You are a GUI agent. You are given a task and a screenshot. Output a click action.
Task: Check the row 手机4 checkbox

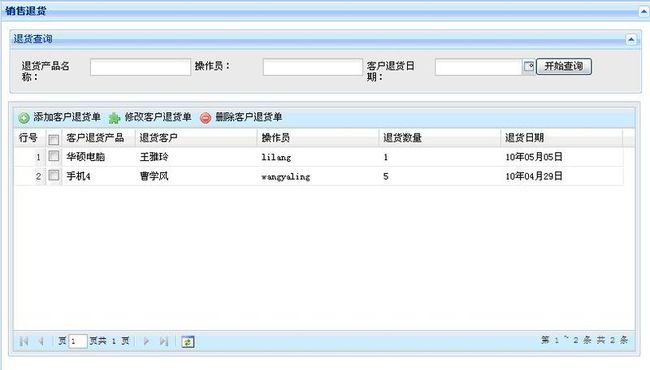(53, 175)
